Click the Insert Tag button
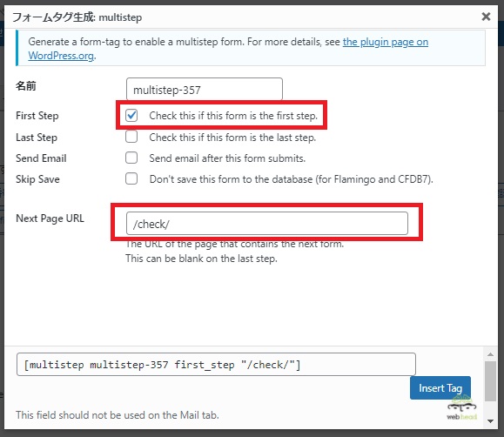The image size is (504, 437). click(x=440, y=387)
